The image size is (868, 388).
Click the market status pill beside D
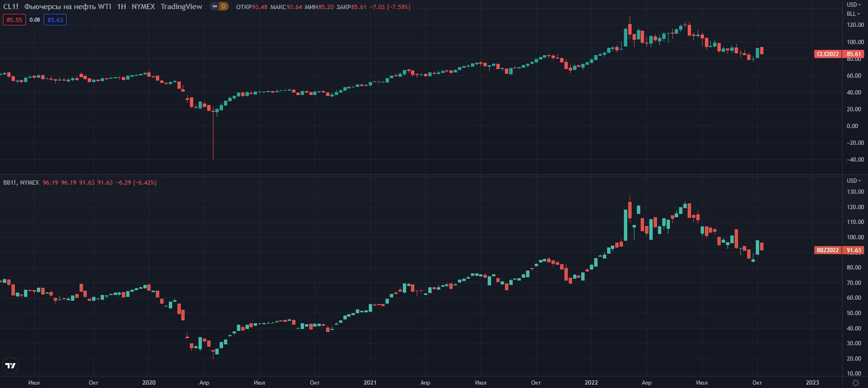click(x=214, y=7)
